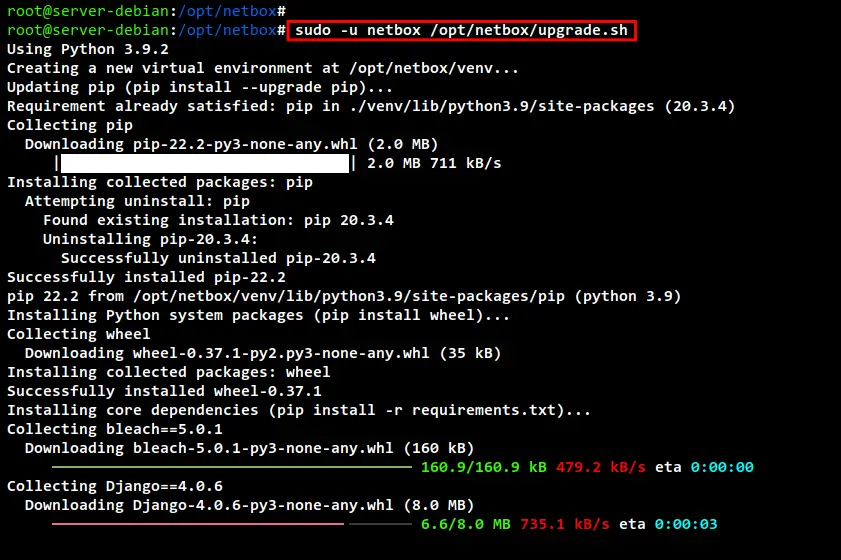Click the green bleach download progress bar
The height and width of the screenshot is (560, 841).
232,467
